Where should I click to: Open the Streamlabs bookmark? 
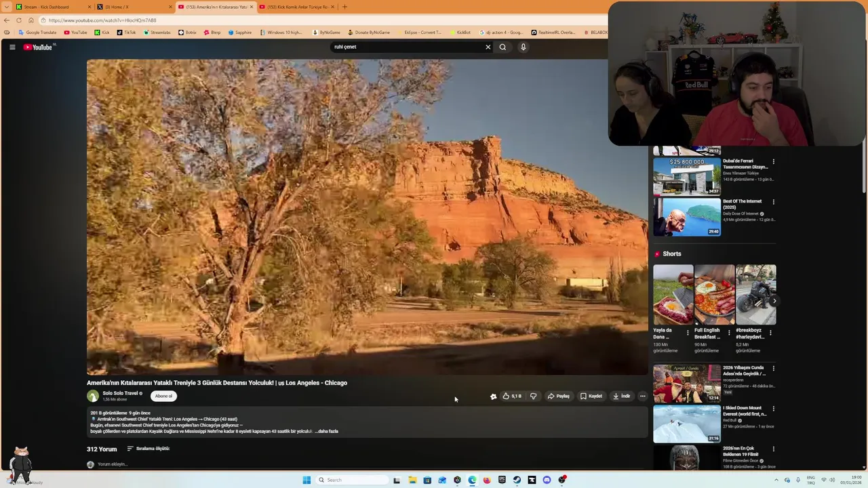coord(157,33)
